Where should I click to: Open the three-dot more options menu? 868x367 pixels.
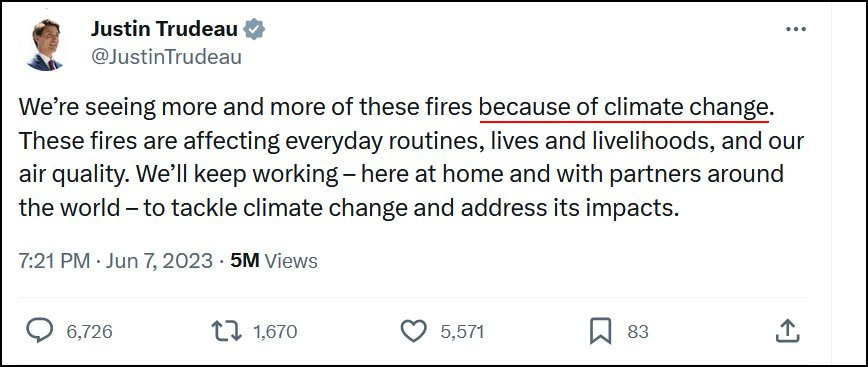pos(796,29)
